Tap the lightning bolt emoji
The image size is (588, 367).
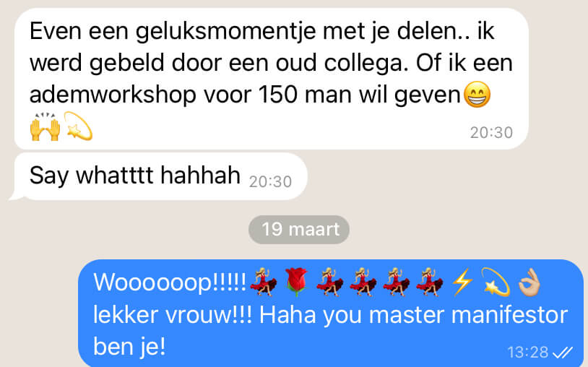coord(462,282)
